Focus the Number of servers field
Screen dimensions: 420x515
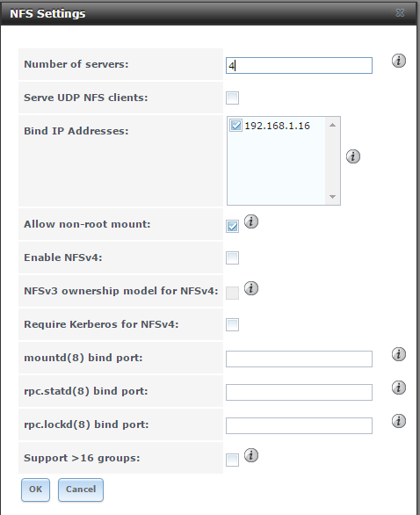click(299, 65)
